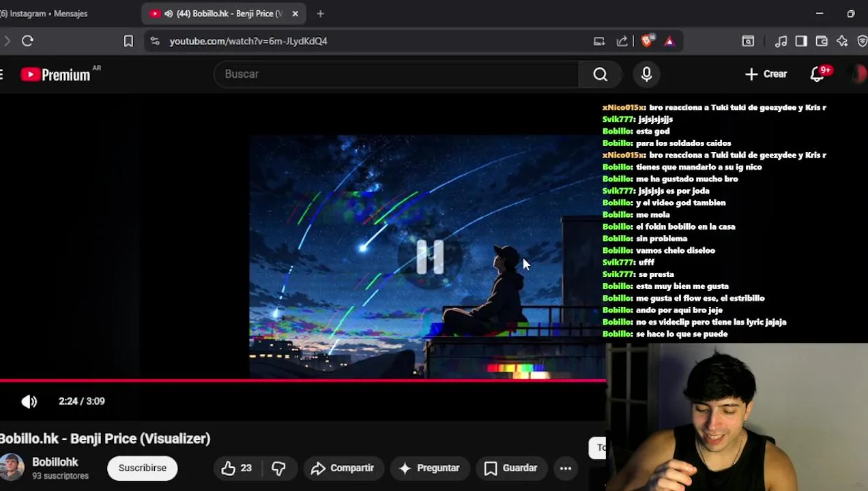Click chat message 'tienes que mandarlo a su ig nico'

(699, 167)
